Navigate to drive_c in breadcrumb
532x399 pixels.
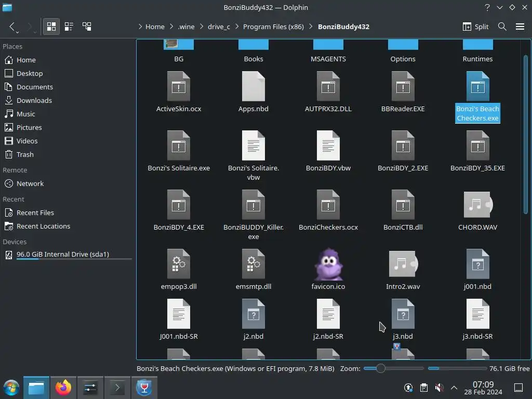(219, 26)
